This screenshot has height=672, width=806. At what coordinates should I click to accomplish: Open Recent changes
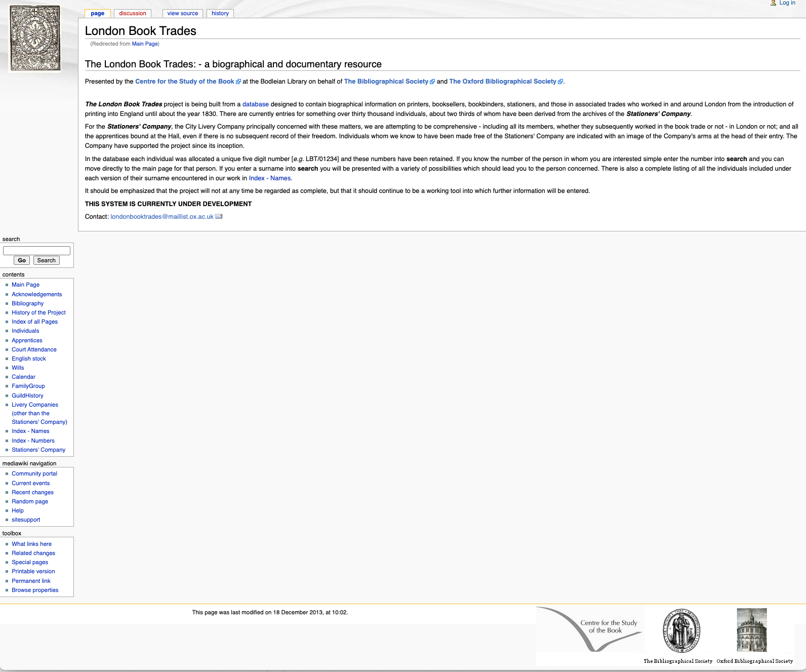32,492
